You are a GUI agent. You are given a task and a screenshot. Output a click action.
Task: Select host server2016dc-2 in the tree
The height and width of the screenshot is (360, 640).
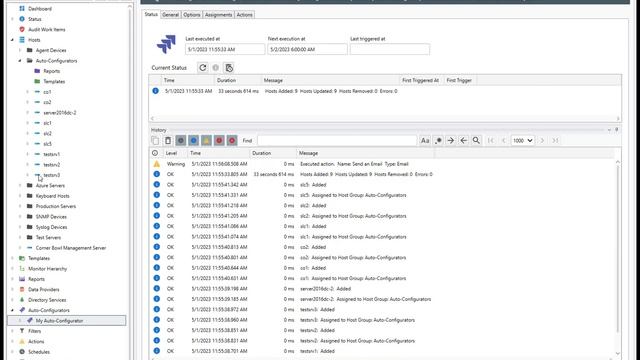[60, 113]
